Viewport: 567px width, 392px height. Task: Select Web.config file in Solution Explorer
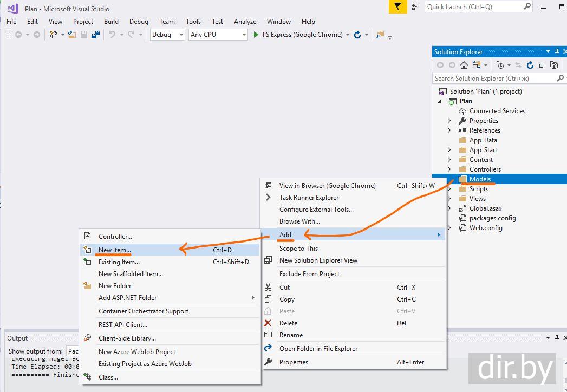pos(486,228)
